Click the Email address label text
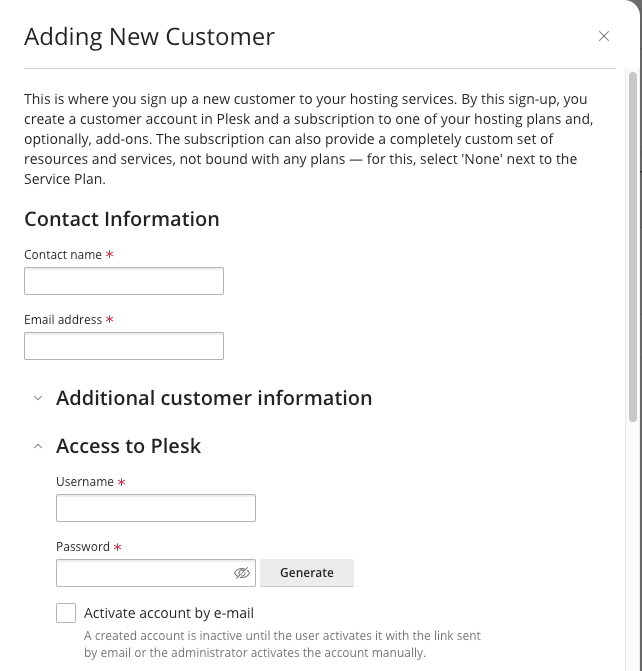The width and height of the screenshot is (642, 671). point(63,320)
